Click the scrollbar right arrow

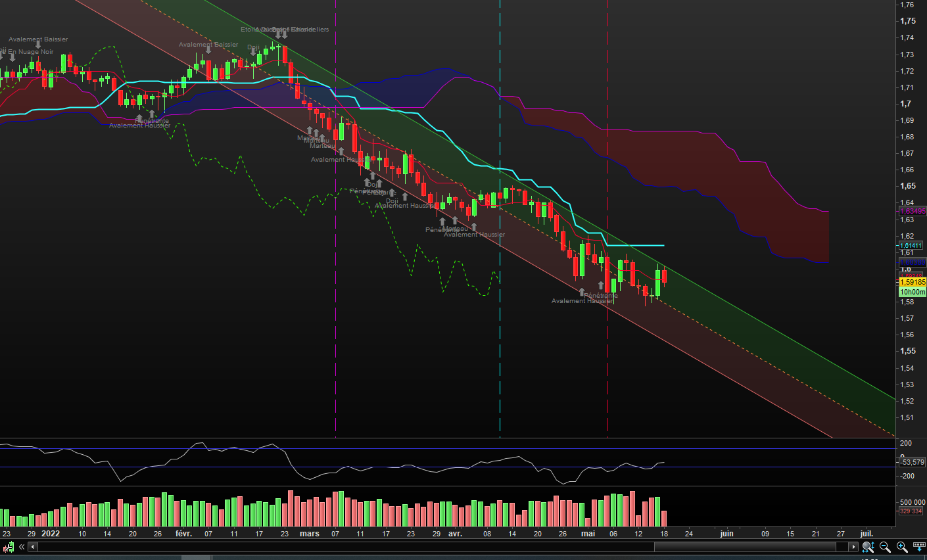click(x=853, y=547)
